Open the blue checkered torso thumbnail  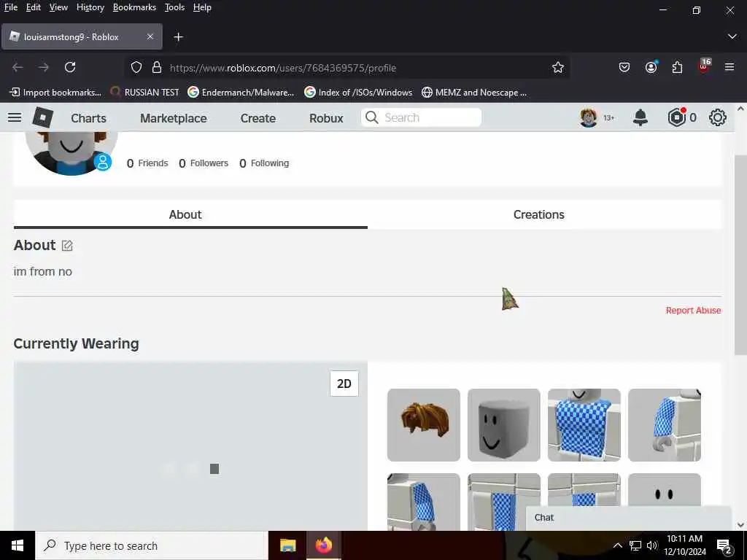coord(584,425)
